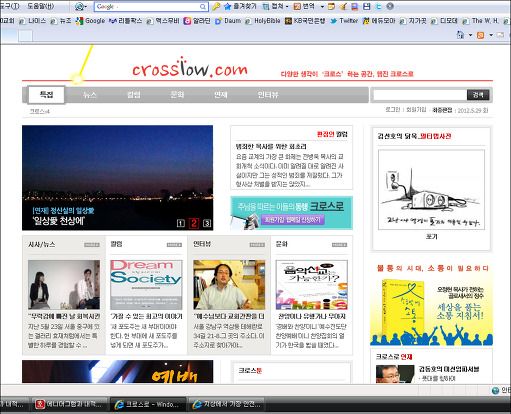511x414 pixels.
Task: Click the gray round settings icon
Action: click(x=390, y=6)
